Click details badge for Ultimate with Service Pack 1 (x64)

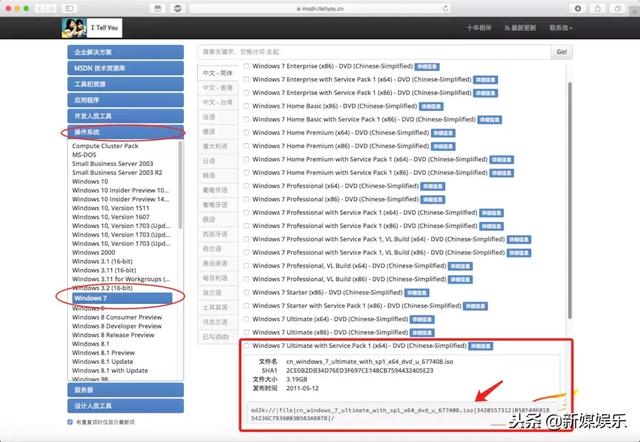click(480, 346)
